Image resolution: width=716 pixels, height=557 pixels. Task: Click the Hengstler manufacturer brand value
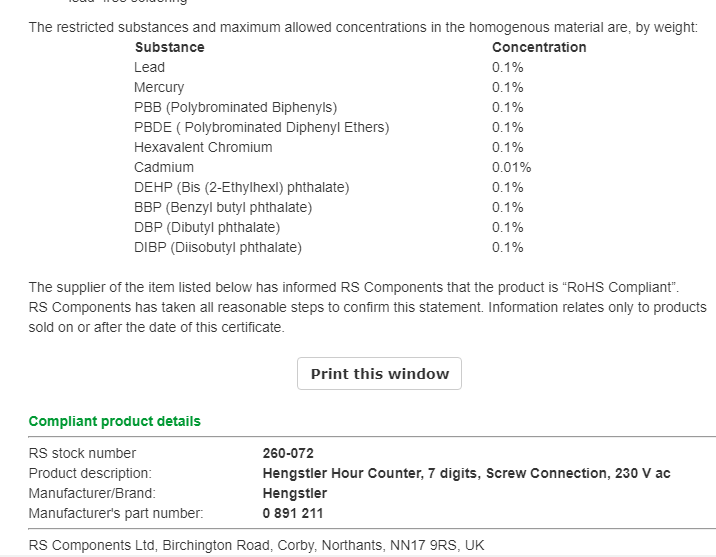pos(295,493)
